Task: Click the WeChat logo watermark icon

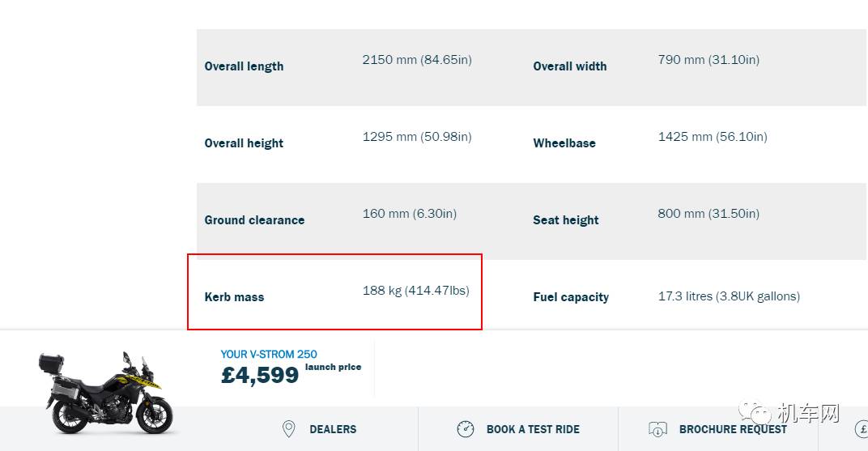Action: tap(760, 414)
